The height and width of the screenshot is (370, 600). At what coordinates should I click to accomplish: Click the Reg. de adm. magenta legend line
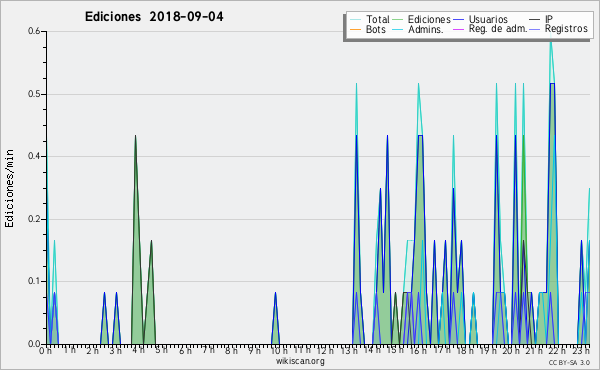point(458,29)
